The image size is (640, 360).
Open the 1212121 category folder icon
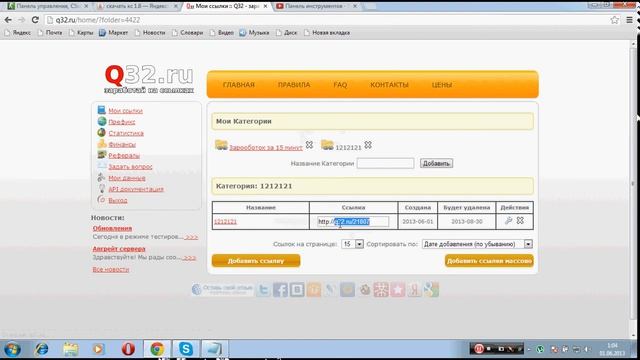[x=327, y=145]
